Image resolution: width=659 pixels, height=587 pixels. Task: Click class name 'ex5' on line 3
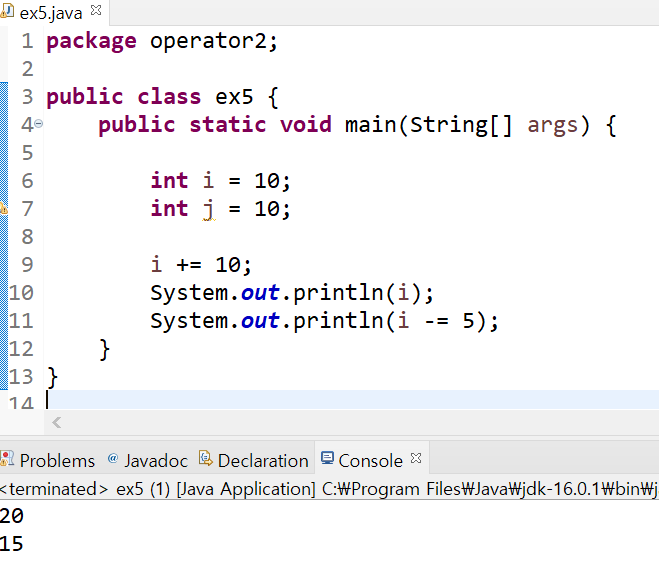click(234, 97)
